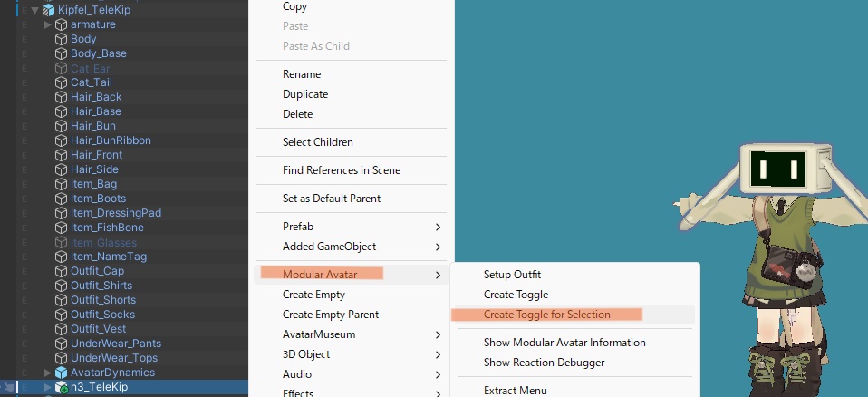
Task: Click the cube icon beside Outfit_Cap
Action: [x=62, y=271]
